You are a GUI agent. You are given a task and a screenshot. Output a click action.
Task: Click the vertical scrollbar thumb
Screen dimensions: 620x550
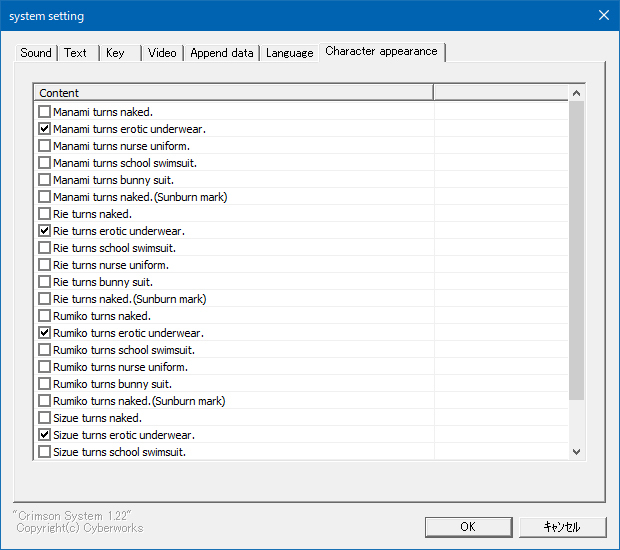click(577, 250)
